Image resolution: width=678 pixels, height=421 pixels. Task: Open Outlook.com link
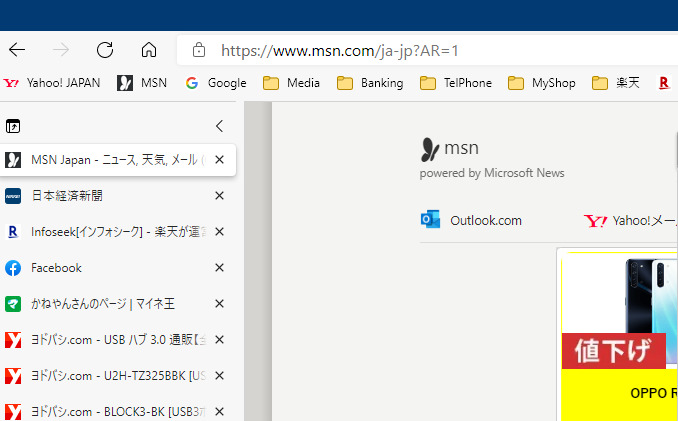[472, 220]
